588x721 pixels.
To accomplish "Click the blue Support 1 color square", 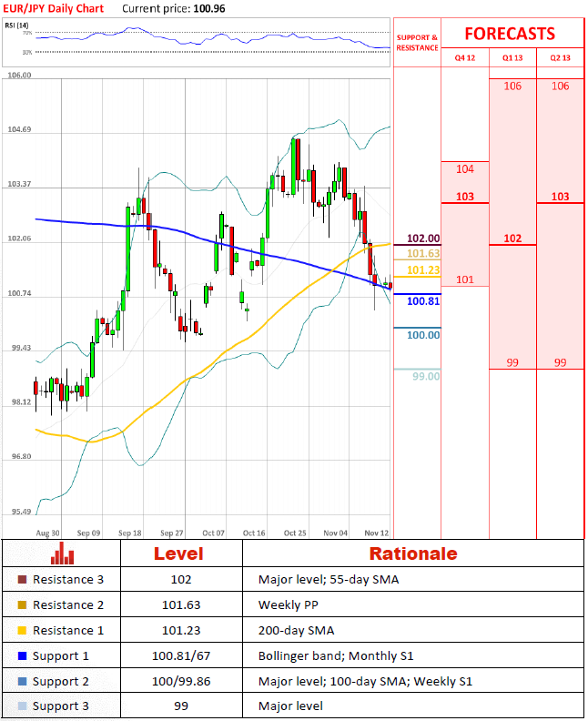I will point(22,655).
